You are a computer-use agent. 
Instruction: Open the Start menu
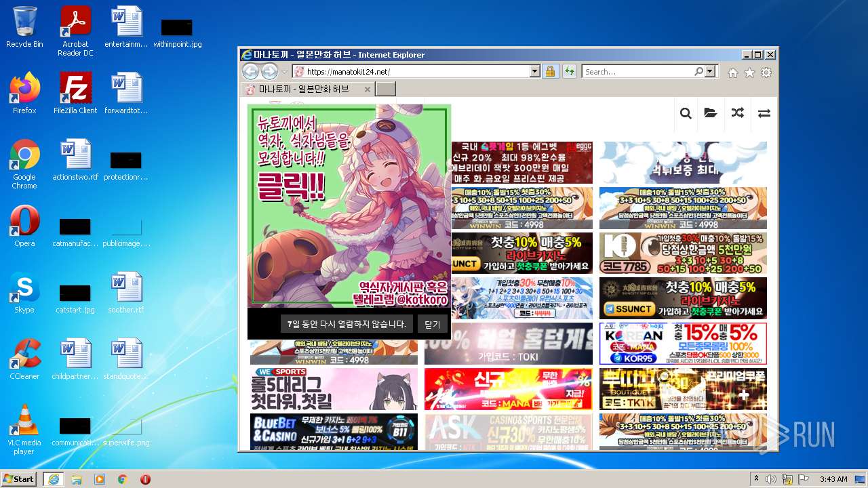(18, 479)
